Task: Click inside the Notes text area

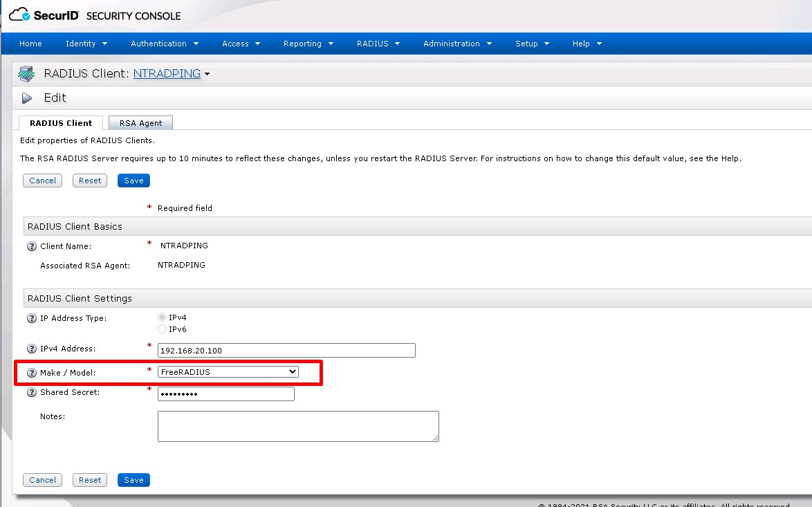Action: pyautogui.click(x=298, y=426)
